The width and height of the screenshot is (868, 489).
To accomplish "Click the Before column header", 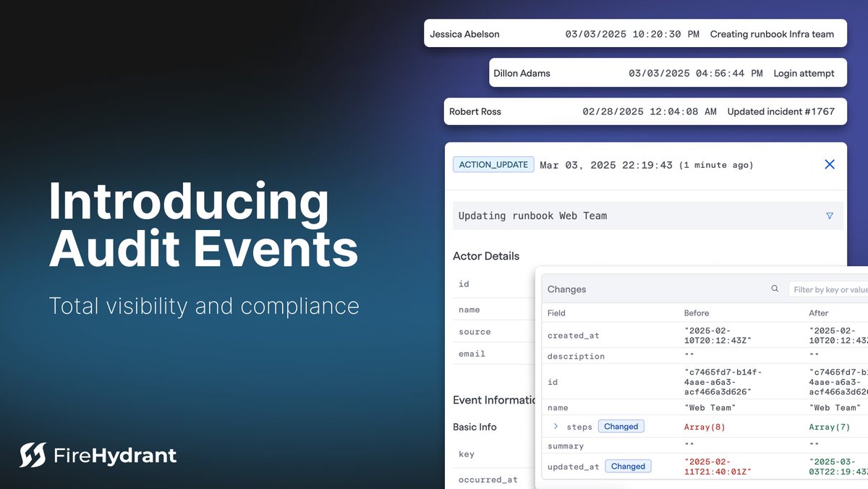I will tap(697, 313).
